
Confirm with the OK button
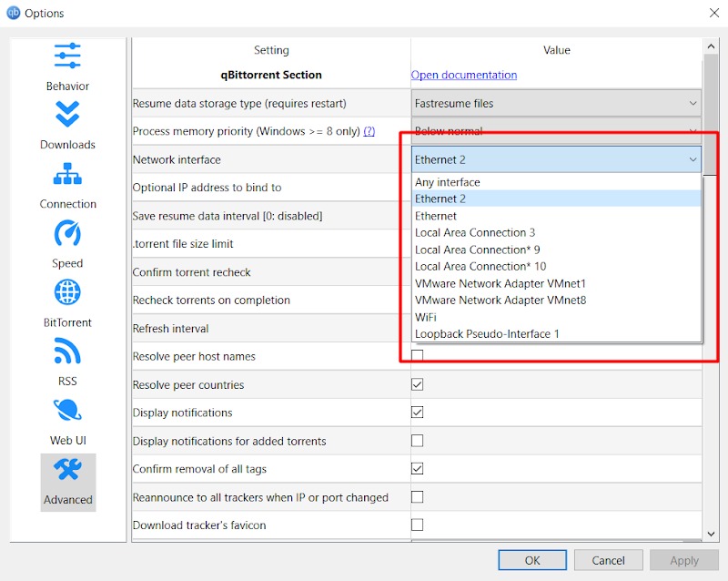click(x=532, y=560)
